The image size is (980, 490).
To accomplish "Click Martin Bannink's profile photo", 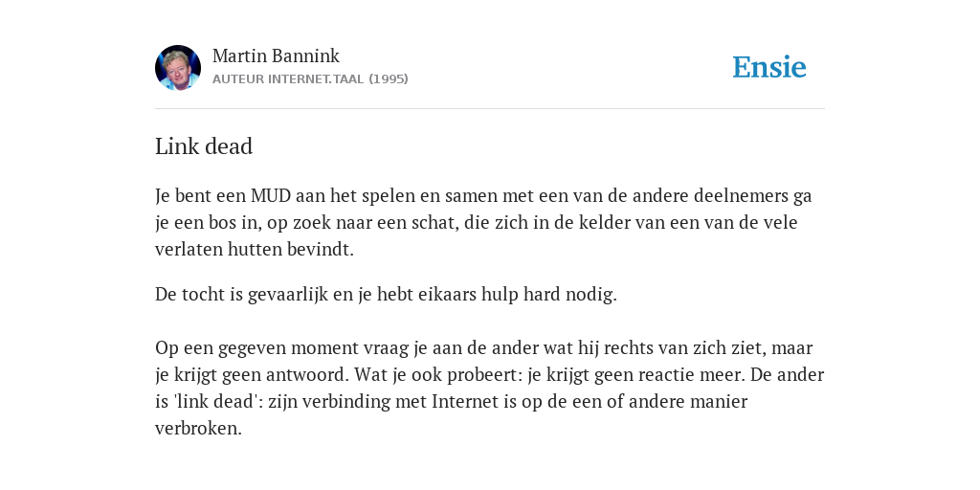I will (178, 68).
